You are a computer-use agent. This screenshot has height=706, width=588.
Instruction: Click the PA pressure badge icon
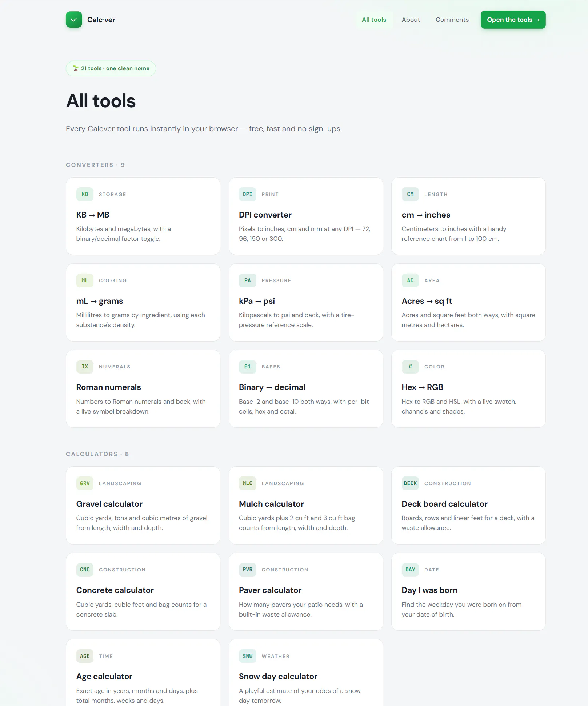pos(248,280)
